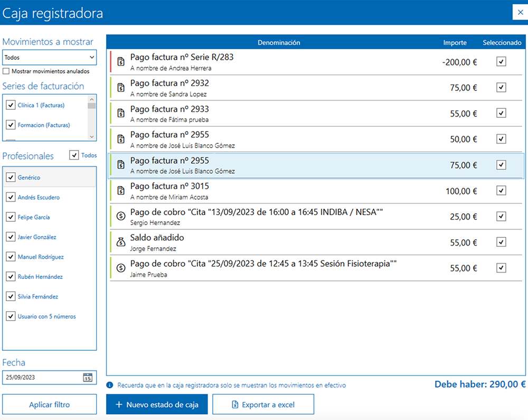Click the Aplicar filtro button

tap(49, 404)
